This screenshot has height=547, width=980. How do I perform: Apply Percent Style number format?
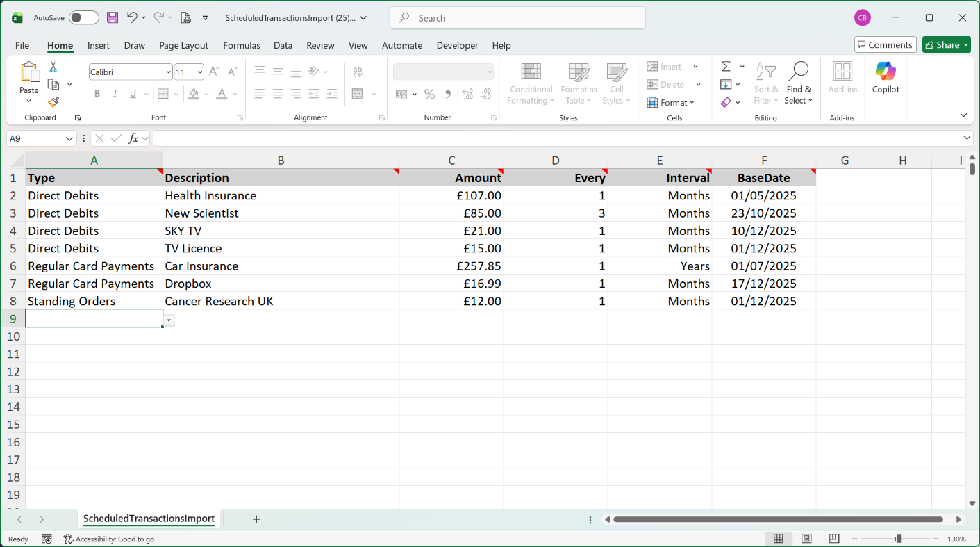(430, 94)
